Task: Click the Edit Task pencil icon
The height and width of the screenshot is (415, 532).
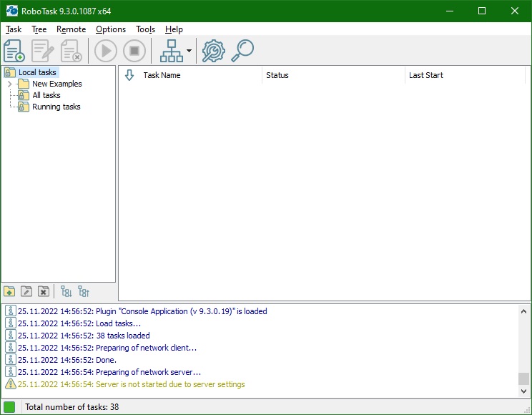Action: (x=43, y=51)
